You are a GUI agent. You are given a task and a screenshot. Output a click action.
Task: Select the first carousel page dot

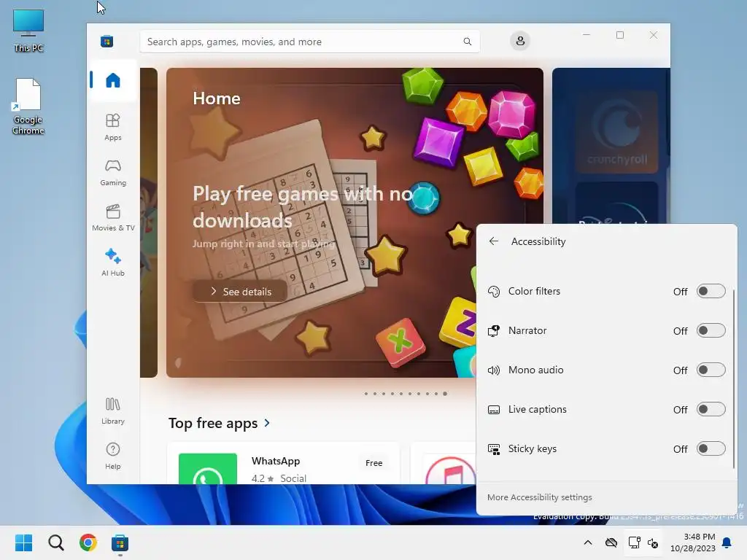tap(366, 394)
